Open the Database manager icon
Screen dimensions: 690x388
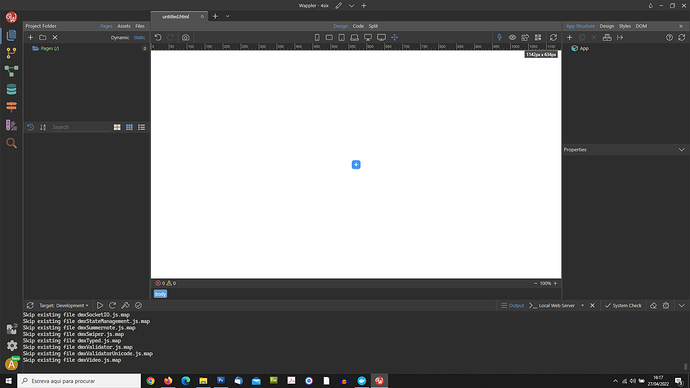point(11,89)
